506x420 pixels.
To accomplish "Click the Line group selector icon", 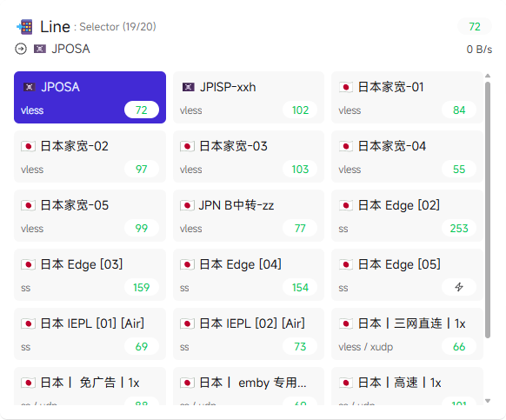I will (24, 27).
